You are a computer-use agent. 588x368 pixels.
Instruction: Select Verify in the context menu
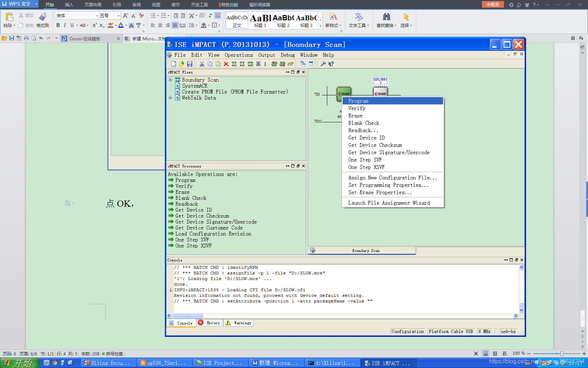393,108
